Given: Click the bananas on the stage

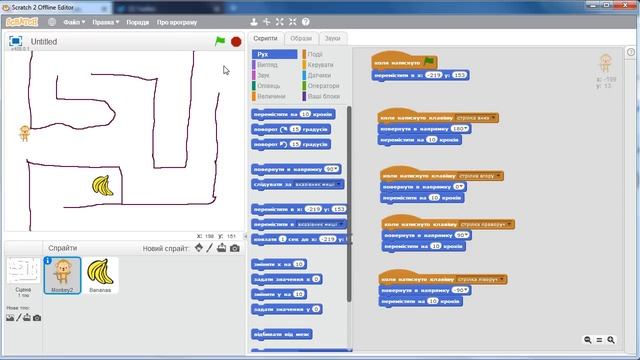Looking at the screenshot, I should click(102, 186).
